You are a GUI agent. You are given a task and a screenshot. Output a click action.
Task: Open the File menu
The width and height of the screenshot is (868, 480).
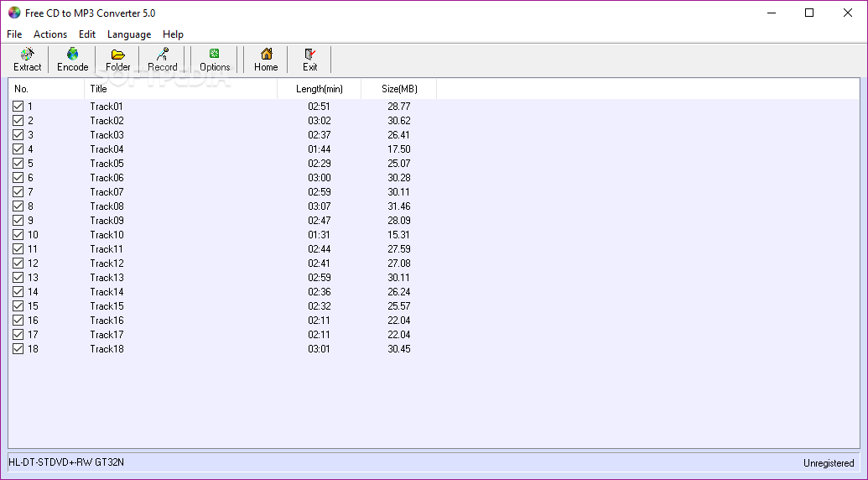pyautogui.click(x=14, y=34)
